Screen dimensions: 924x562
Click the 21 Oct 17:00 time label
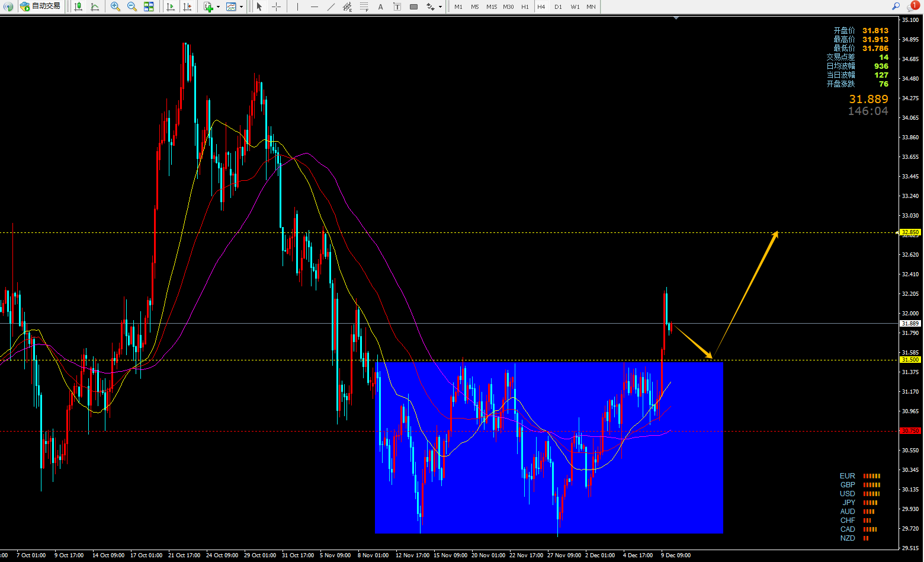pos(184,555)
